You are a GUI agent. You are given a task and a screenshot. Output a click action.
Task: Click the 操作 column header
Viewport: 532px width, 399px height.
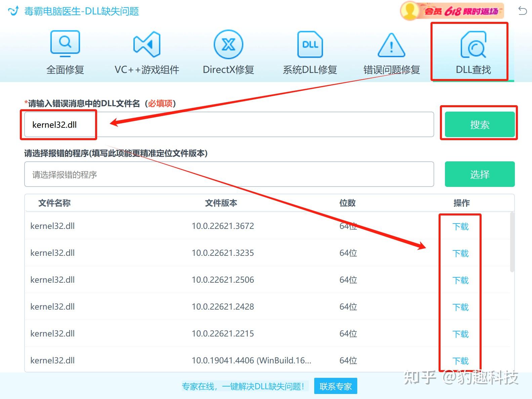461,203
